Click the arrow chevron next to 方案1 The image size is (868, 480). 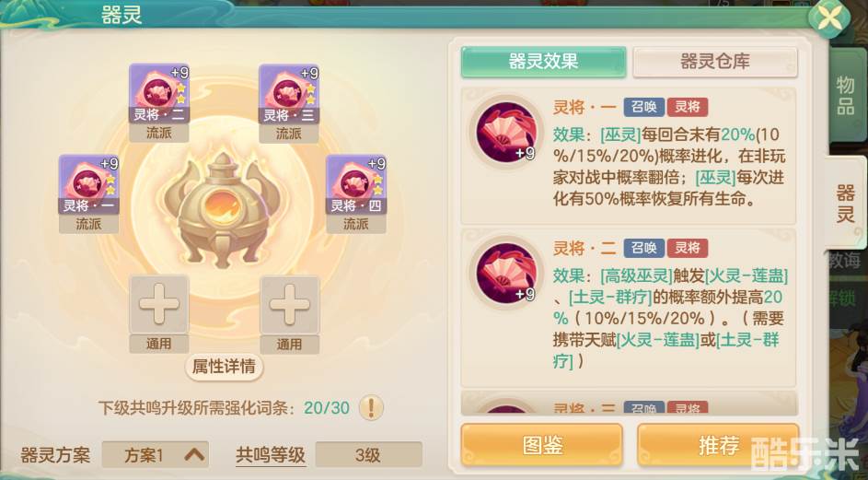click(x=193, y=455)
